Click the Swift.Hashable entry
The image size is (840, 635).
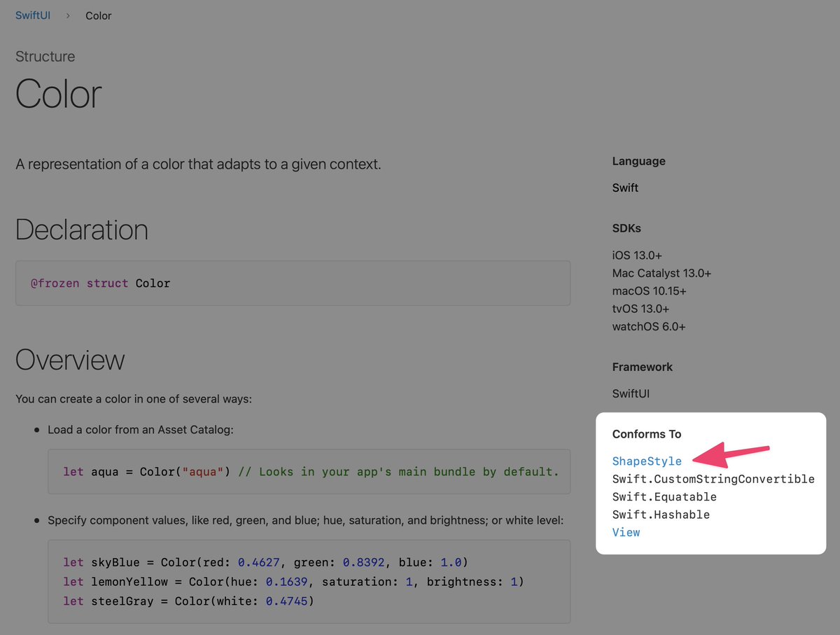point(661,515)
